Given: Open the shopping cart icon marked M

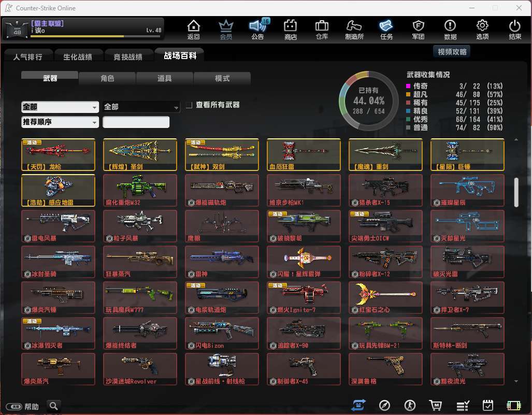Looking at the screenshot, I should click(x=436, y=405).
